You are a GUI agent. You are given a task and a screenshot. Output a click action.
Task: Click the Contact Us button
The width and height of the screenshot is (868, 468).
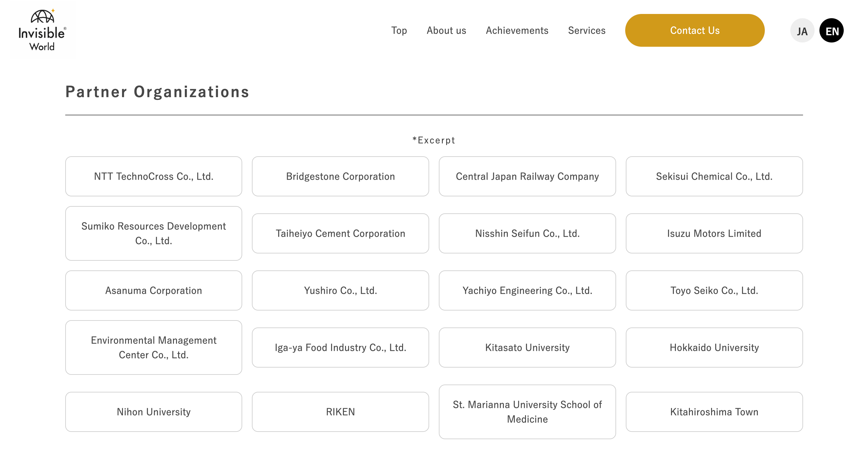[694, 30]
